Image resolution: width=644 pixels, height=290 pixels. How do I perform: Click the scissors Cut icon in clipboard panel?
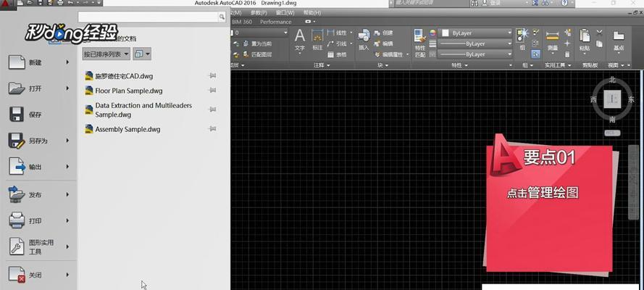click(x=599, y=33)
